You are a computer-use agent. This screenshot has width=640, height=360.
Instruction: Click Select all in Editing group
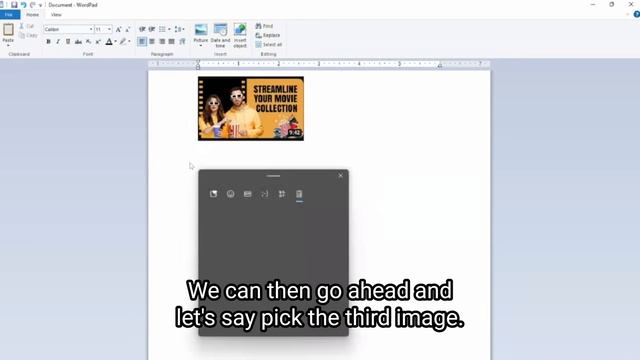tap(269, 44)
